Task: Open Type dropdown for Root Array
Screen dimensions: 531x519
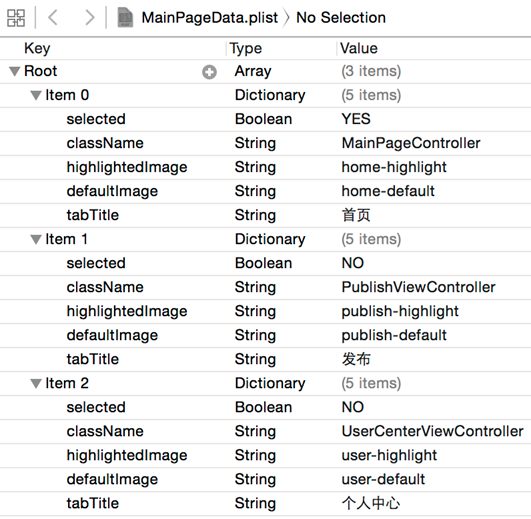Action: (x=253, y=71)
